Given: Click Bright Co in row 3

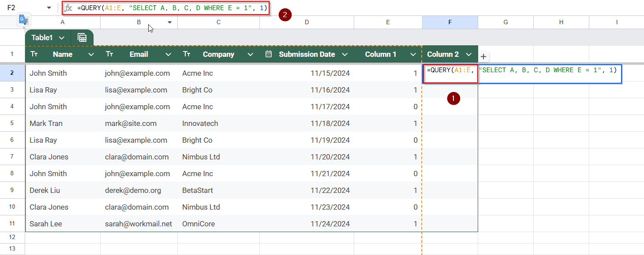Looking at the screenshot, I should (x=218, y=90).
